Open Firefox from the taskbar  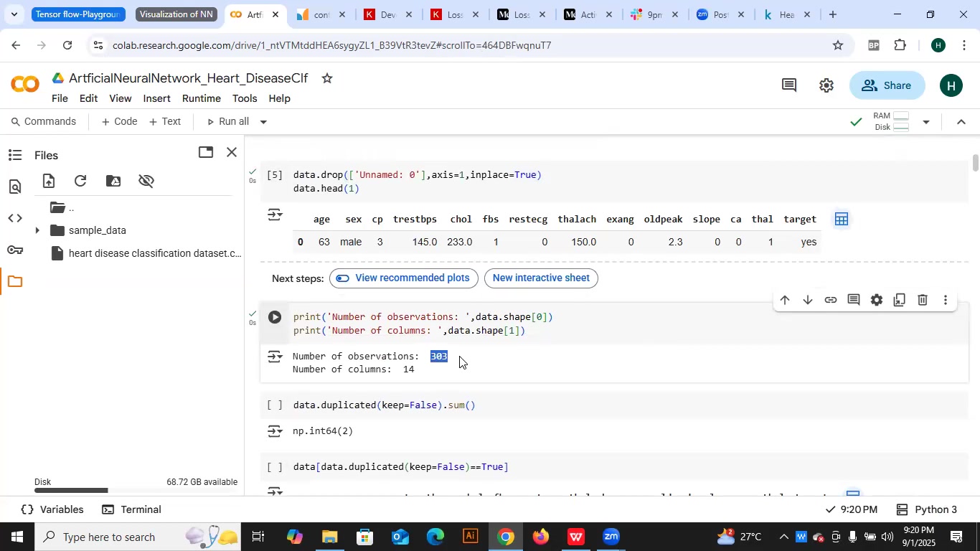coord(540,537)
